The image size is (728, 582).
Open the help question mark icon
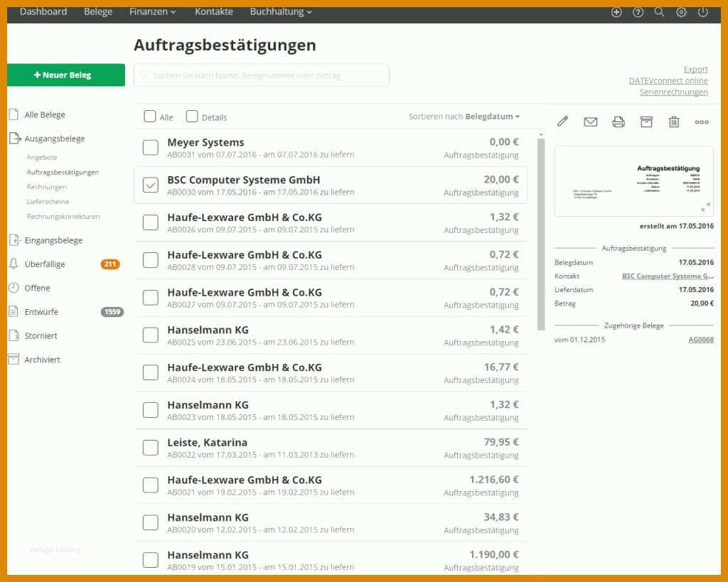tap(638, 13)
